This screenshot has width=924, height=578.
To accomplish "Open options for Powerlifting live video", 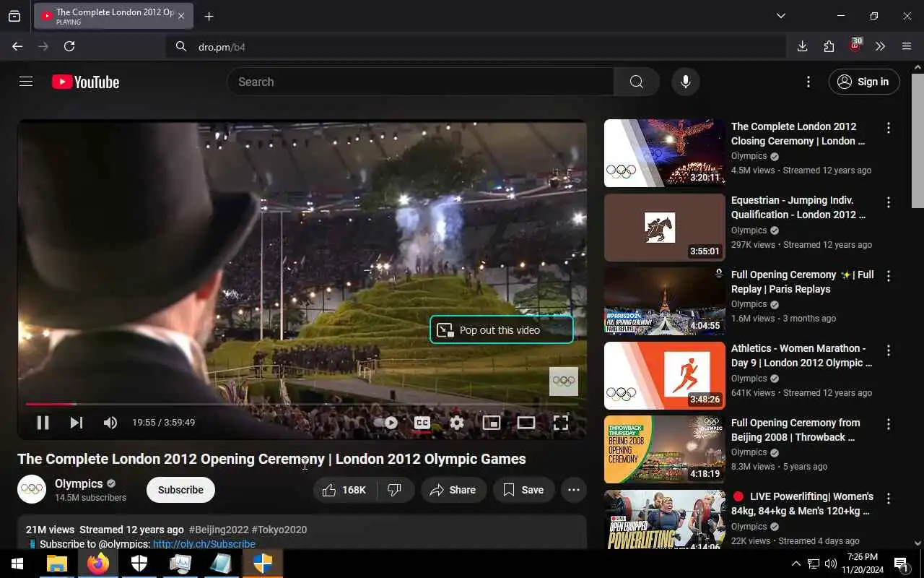I will 889,499.
